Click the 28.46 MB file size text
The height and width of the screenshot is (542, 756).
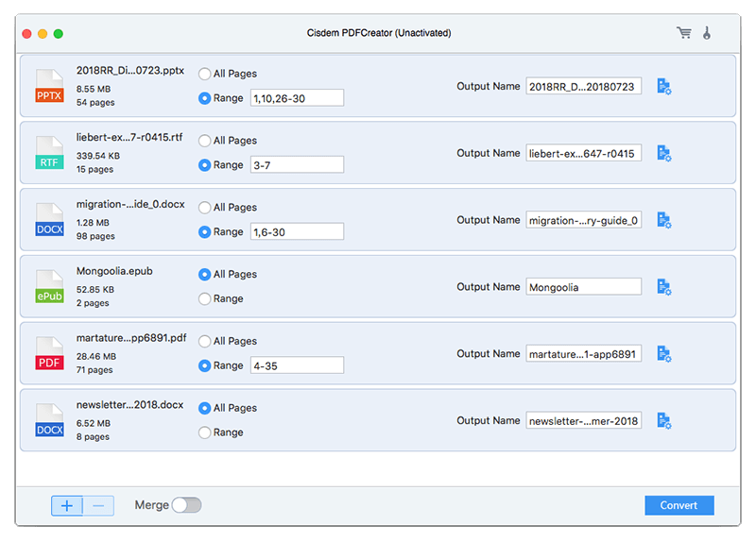click(x=96, y=357)
